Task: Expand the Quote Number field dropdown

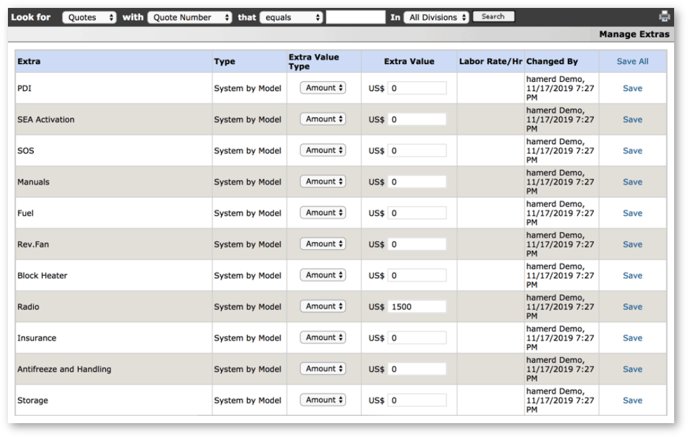Action: coord(189,17)
